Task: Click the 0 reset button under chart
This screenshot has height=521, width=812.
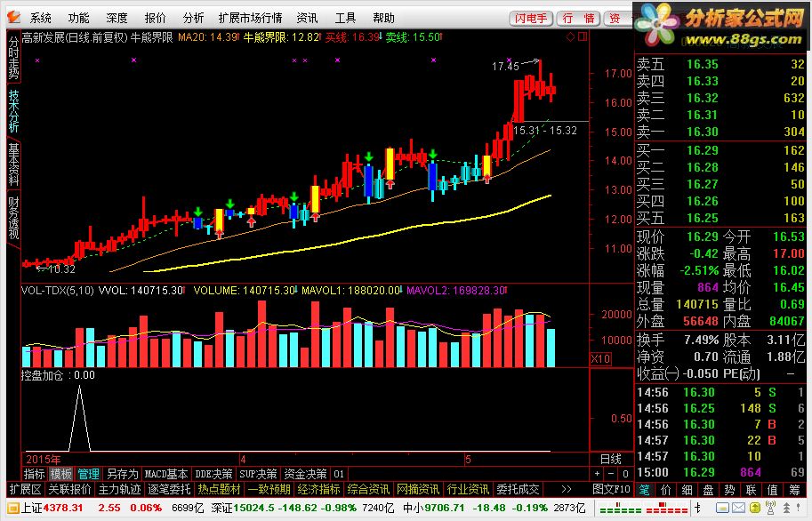Action: (625, 474)
